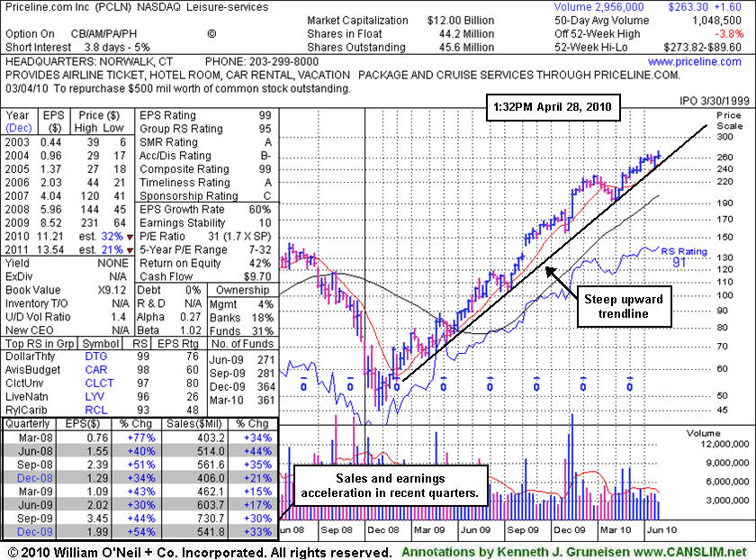Click the DollarThty row name
The width and height of the screenshot is (756, 560).
30,357
